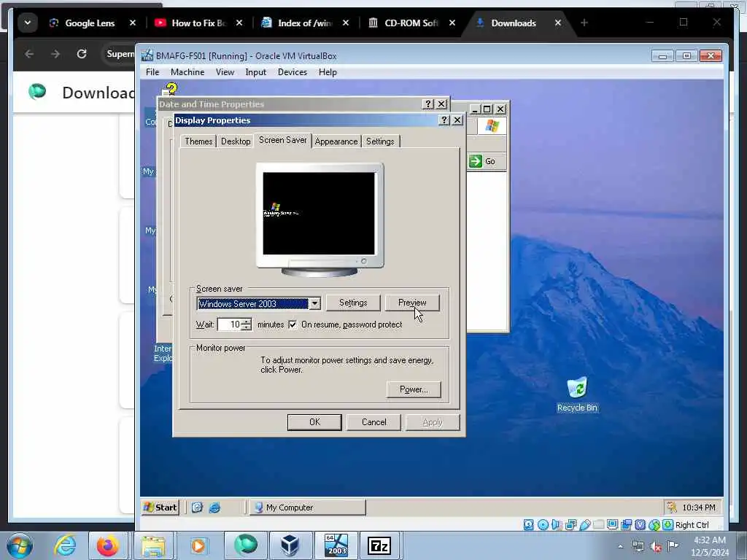
Task: Open VirtualBox View menu
Action: click(225, 72)
